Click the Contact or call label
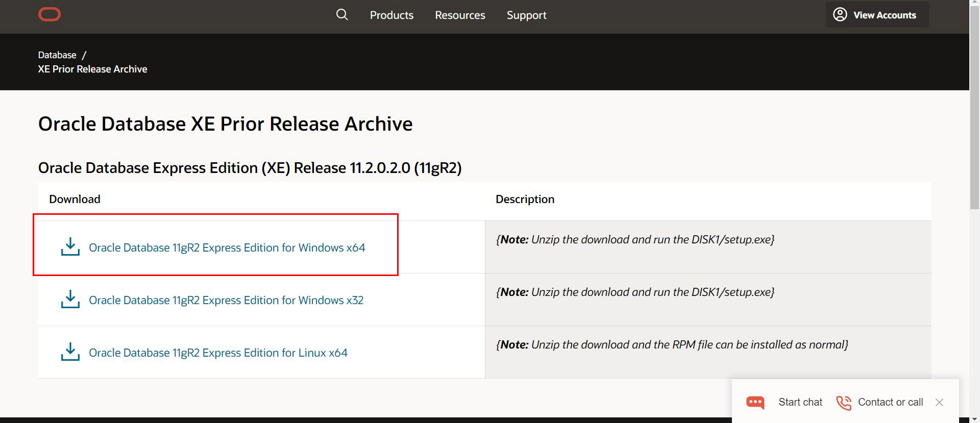 891,402
